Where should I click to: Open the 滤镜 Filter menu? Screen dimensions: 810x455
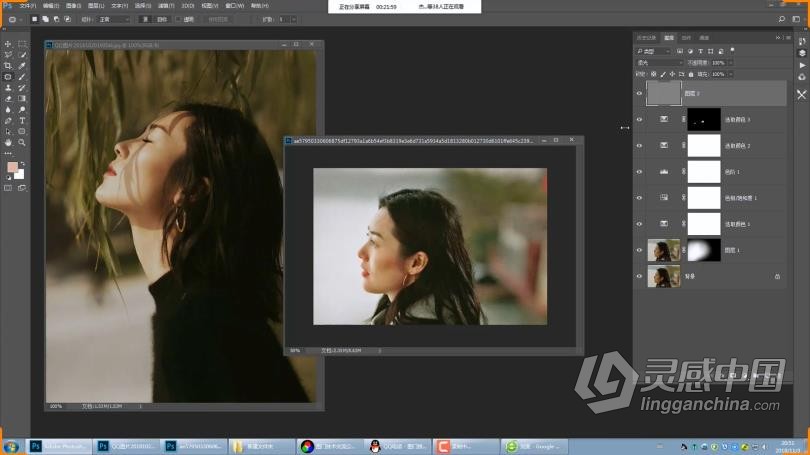pos(166,6)
